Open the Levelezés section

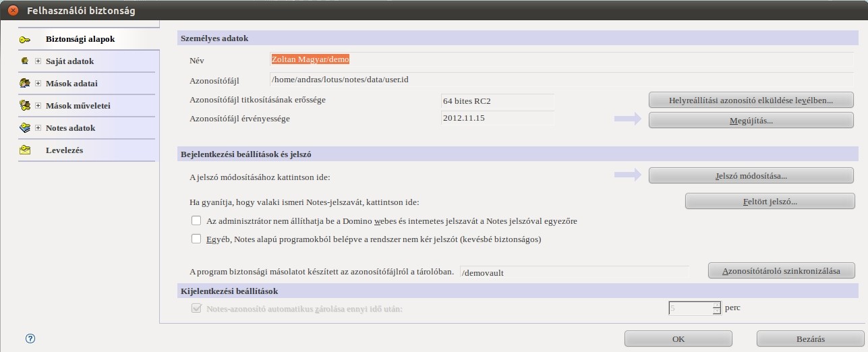(64, 150)
